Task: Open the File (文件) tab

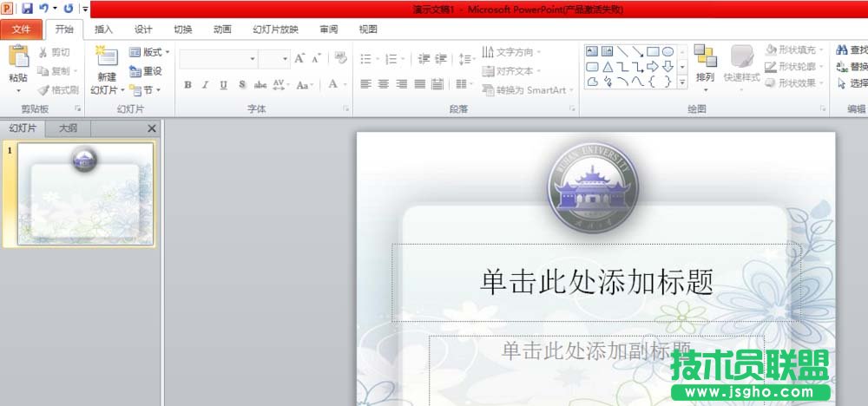Action: point(21,29)
